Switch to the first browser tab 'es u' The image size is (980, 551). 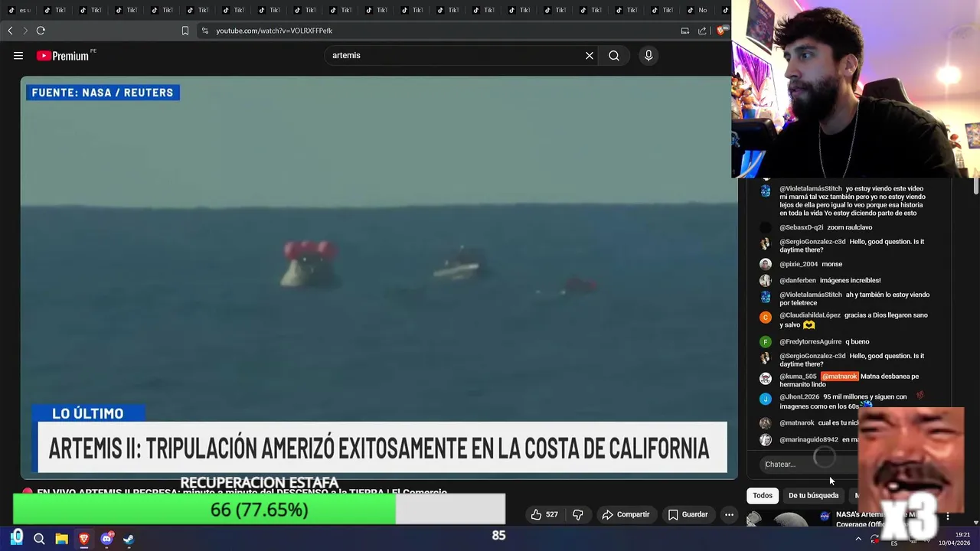click(20, 10)
